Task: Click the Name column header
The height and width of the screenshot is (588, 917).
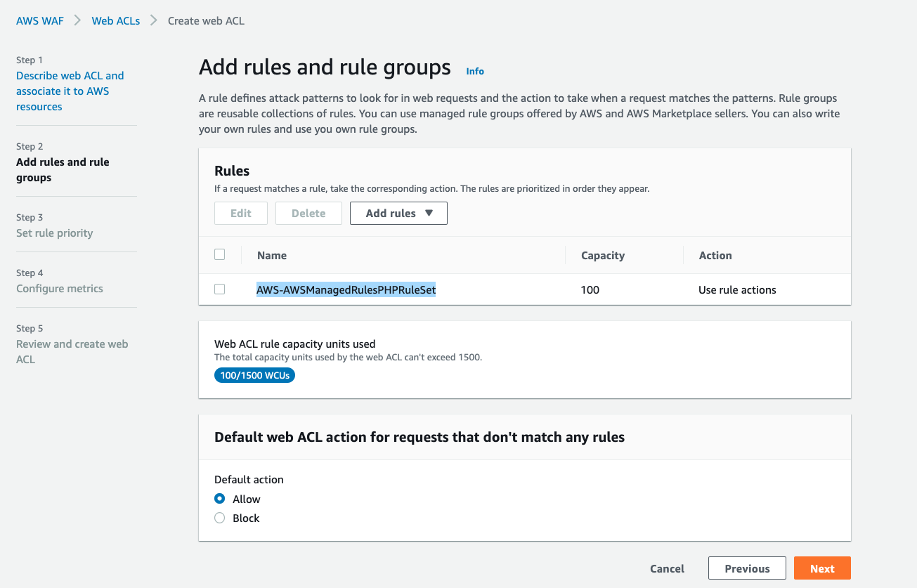Action: (x=272, y=256)
